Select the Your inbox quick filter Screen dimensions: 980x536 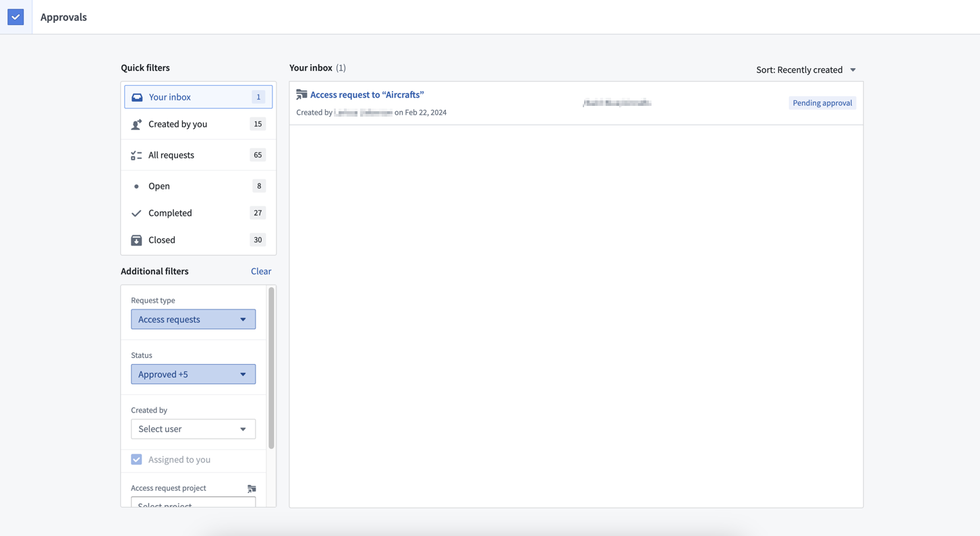198,97
